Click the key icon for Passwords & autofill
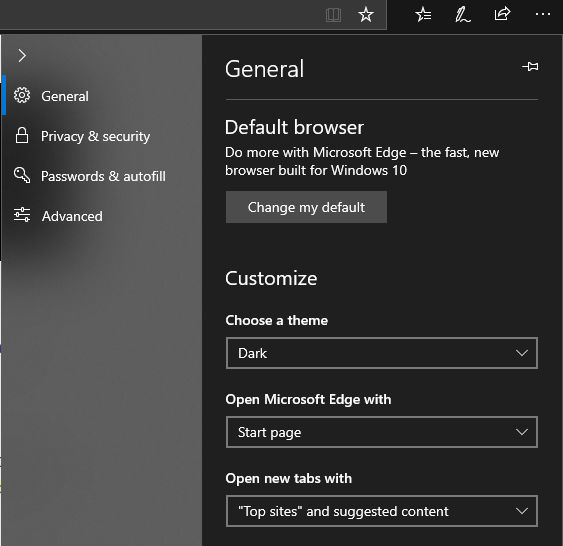Screen dimensions: 563x546 [x=22, y=175]
